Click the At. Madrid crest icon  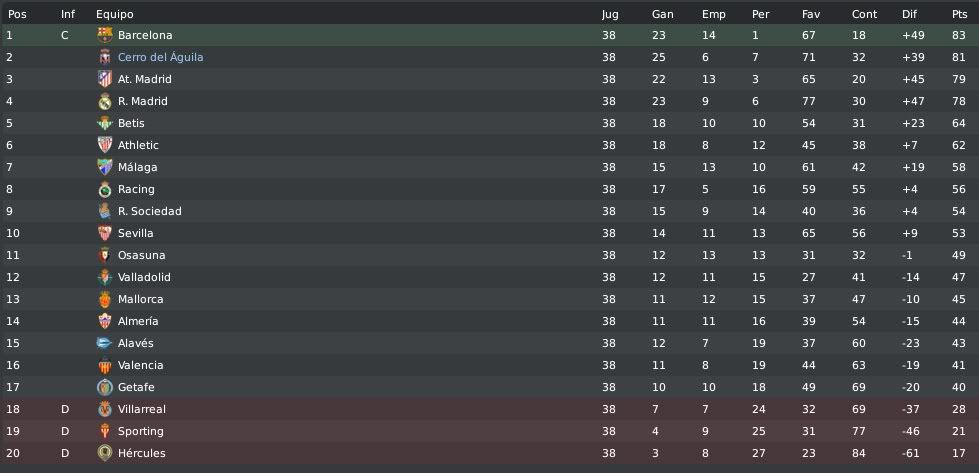point(105,79)
